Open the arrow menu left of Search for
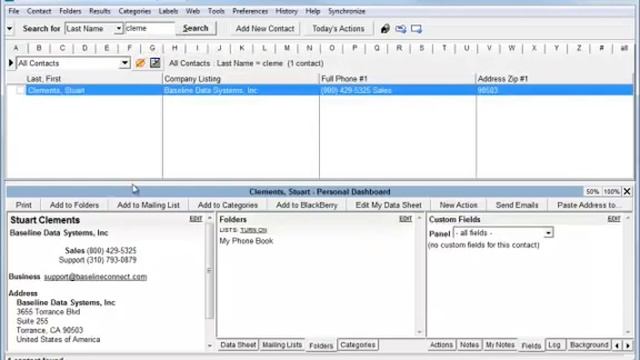This screenshot has height=360, width=640. [x=9, y=29]
